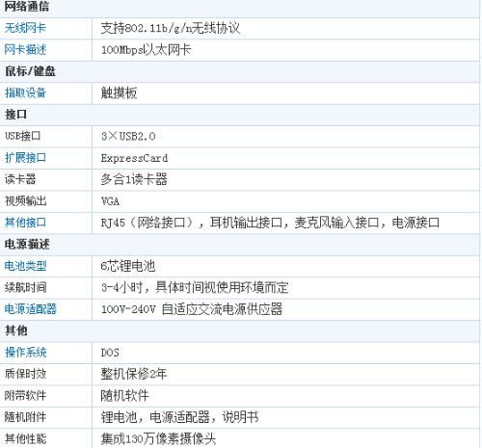Click the RJ45 interfaces description text

coord(270,223)
